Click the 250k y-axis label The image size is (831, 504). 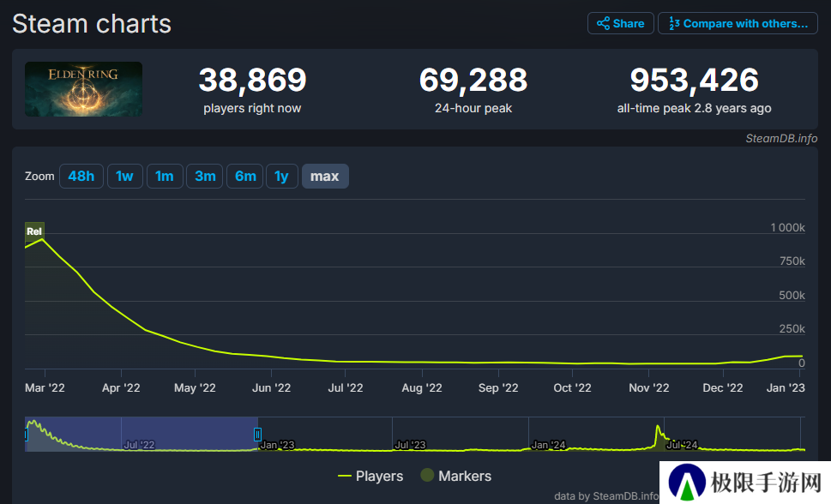click(x=792, y=329)
